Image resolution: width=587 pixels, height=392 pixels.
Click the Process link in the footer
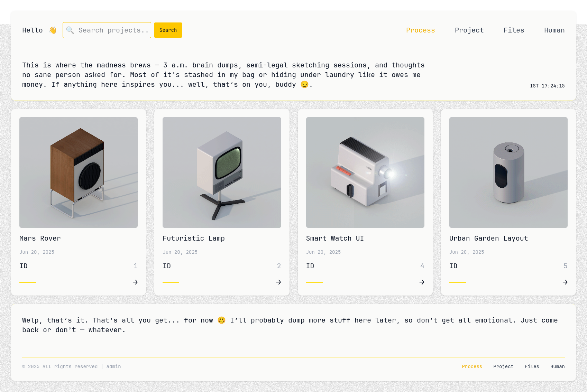click(x=472, y=366)
